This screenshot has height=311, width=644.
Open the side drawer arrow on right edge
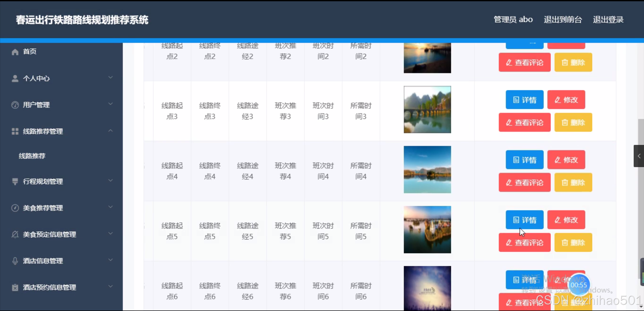pyautogui.click(x=639, y=156)
